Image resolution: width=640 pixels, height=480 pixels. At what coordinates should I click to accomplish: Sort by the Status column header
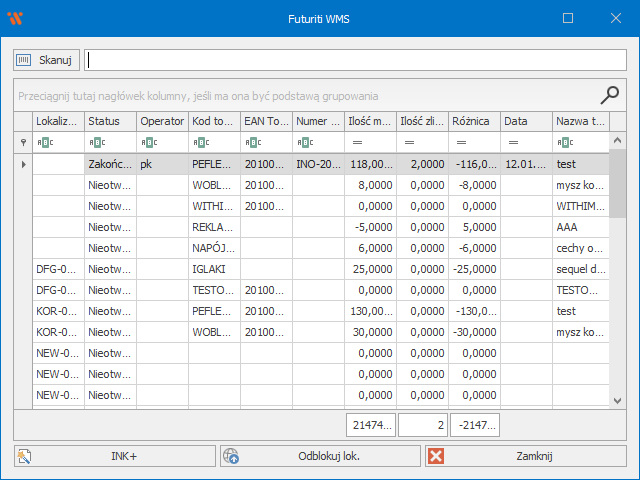pos(110,121)
